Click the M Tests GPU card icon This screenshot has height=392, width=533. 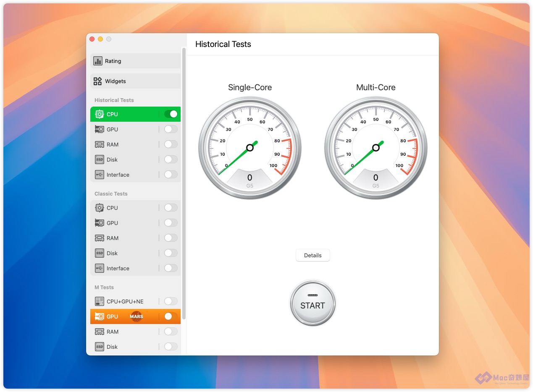(100, 316)
